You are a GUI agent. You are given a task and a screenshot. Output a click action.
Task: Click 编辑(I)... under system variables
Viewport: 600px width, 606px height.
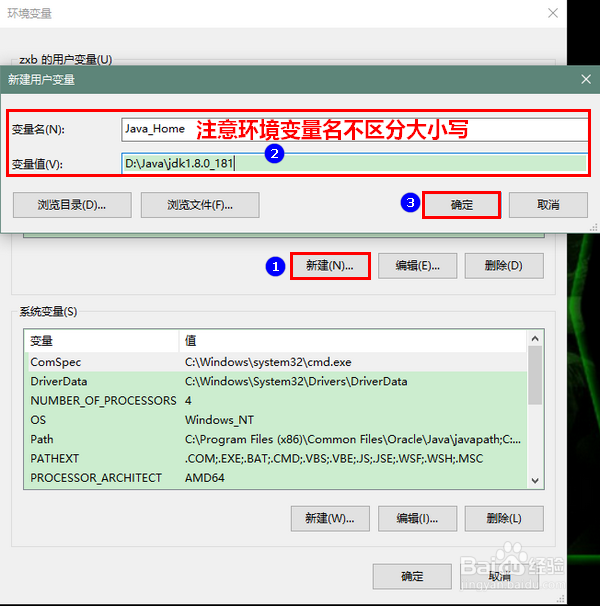tap(418, 518)
